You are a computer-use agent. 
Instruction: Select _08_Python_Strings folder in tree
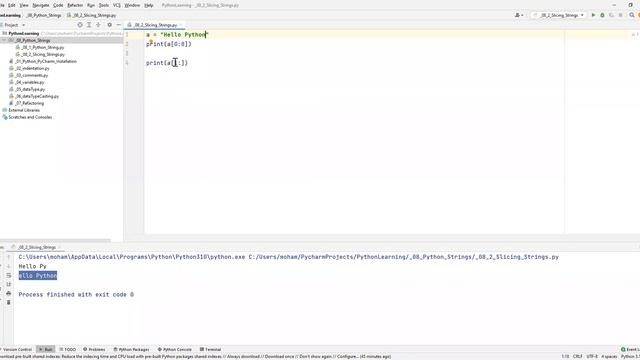pyautogui.click(x=33, y=40)
